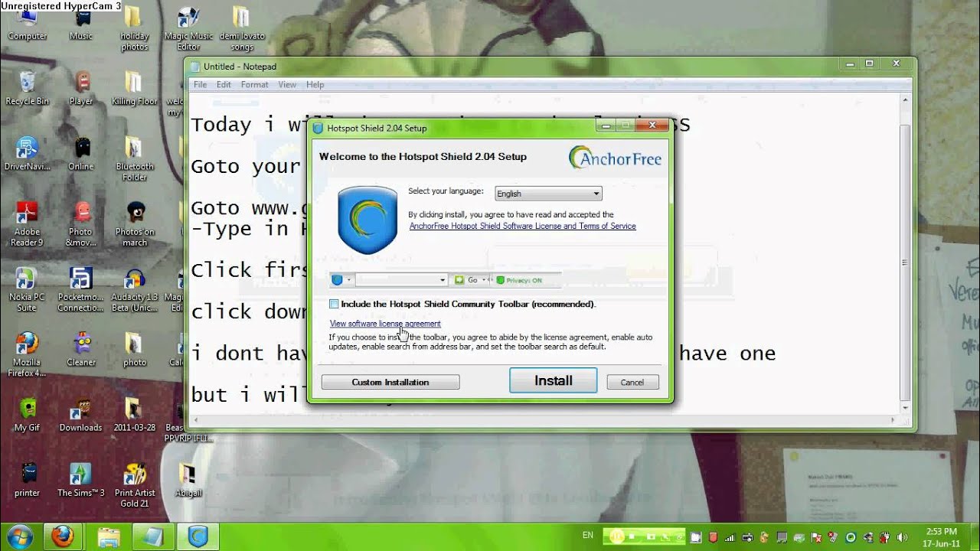This screenshot has height=551, width=980.
Task: Open Downloads desktop shortcut
Action: [80, 415]
